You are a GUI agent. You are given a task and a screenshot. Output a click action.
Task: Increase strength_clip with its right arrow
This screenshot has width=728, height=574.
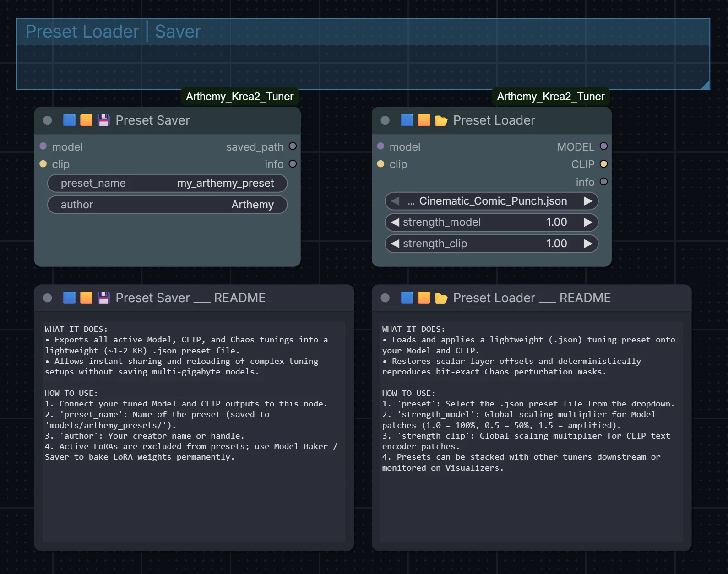coord(588,244)
